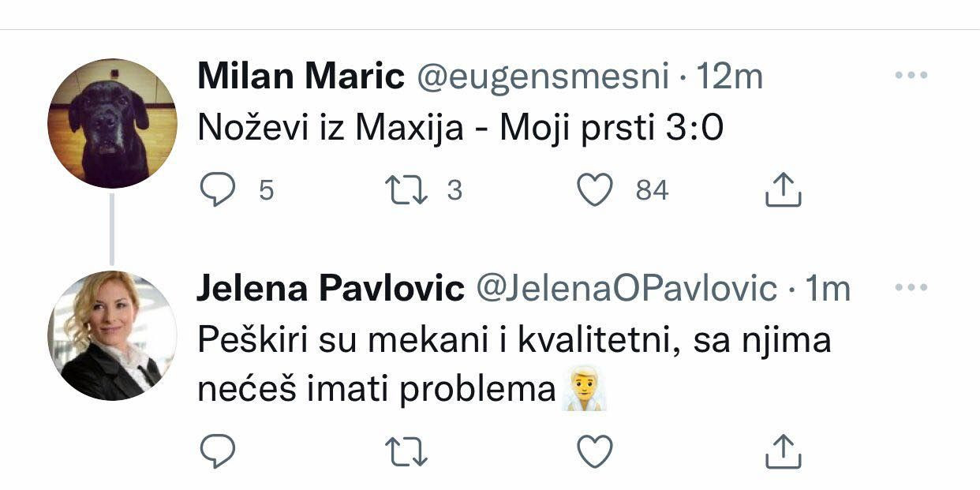Retweet Jelena Pavlovic's reply

pyautogui.click(x=406, y=451)
